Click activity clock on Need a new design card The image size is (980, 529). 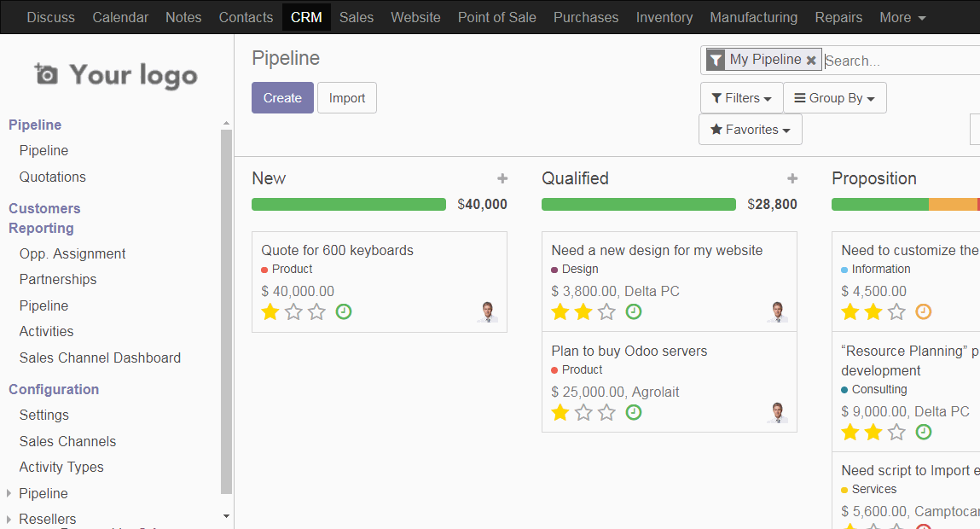tap(634, 311)
